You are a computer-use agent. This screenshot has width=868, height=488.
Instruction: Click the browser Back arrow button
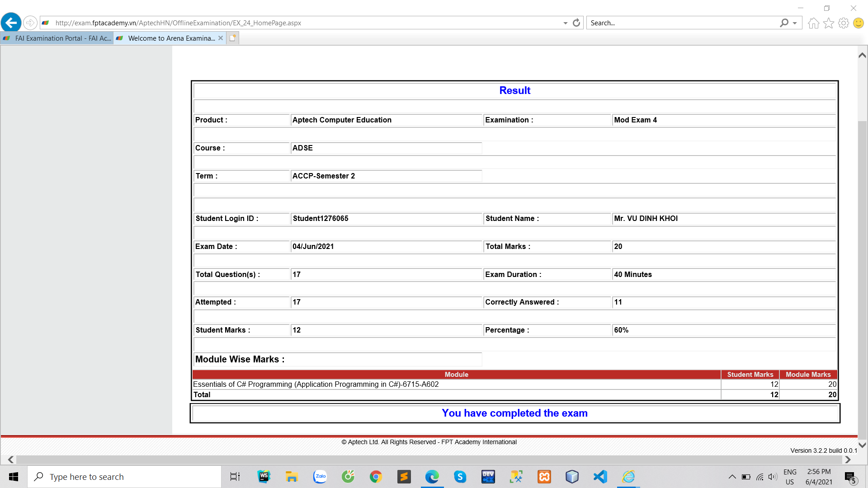coord(11,23)
